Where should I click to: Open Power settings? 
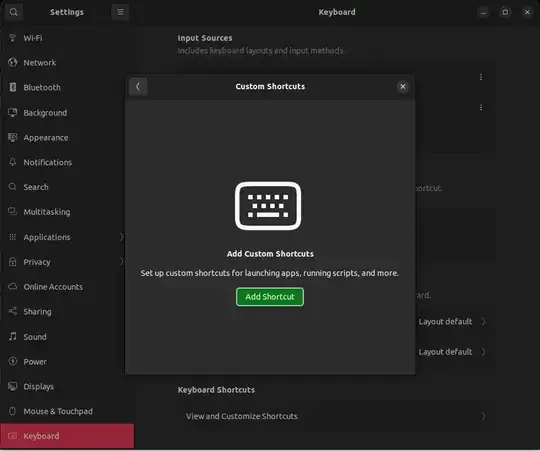[67, 361]
